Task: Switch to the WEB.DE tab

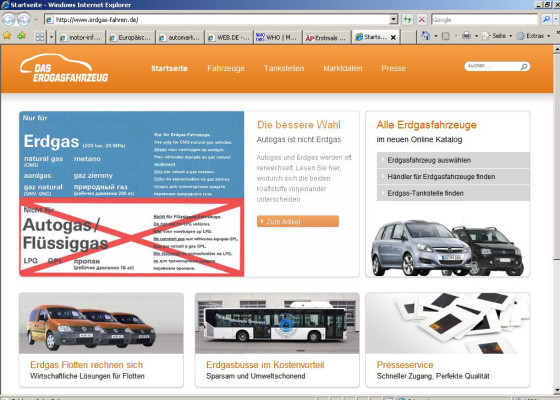Action: click(x=230, y=37)
